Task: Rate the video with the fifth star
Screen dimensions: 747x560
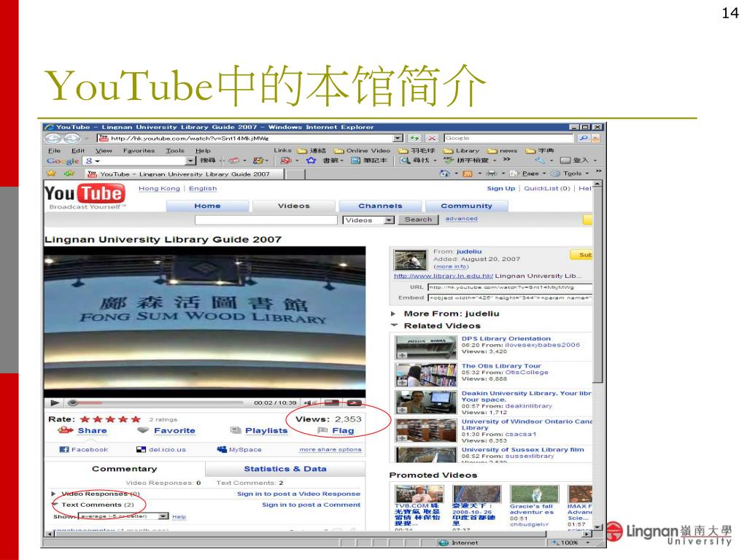Action: click(136, 419)
